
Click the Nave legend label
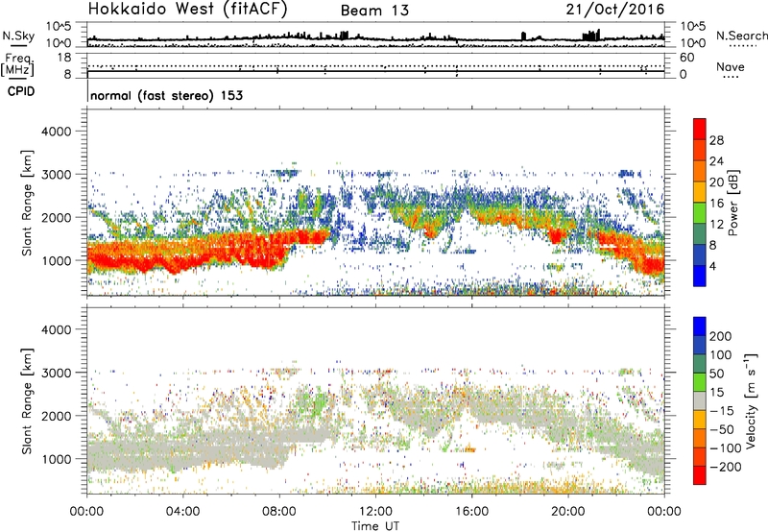731,67
